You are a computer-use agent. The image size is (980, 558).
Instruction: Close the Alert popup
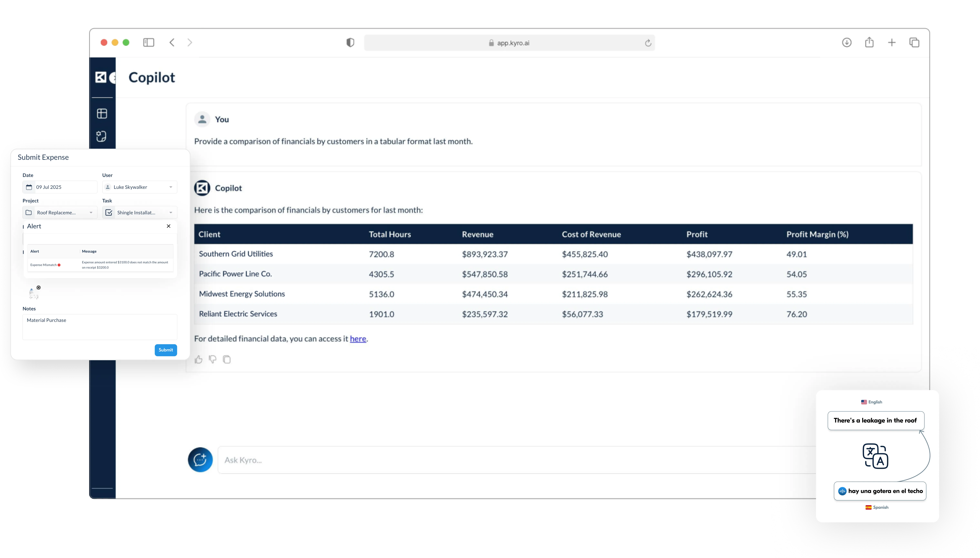(168, 226)
